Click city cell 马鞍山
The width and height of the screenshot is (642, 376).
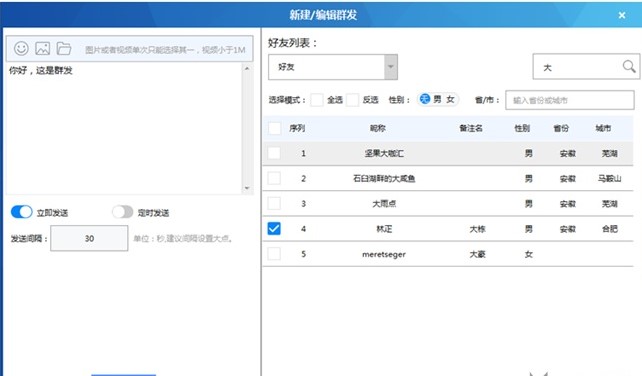tap(609, 178)
